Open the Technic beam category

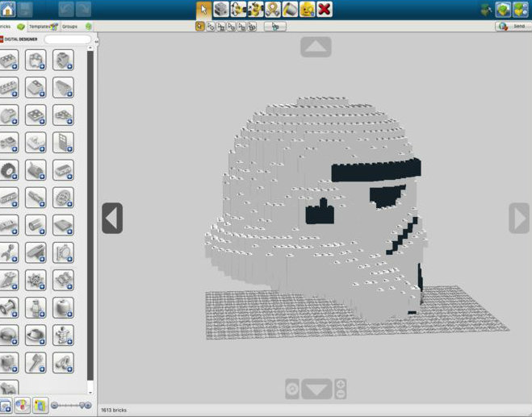pyautogui.click(x=8, y=198)
